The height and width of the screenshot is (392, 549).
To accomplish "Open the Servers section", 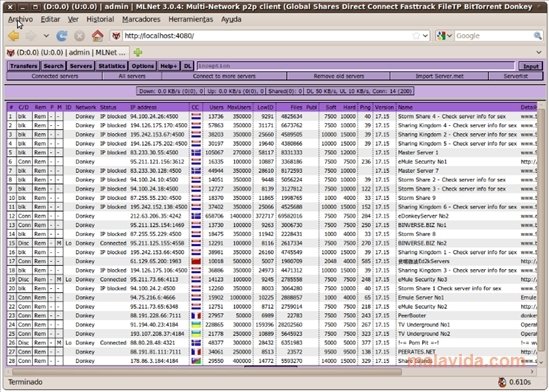I will pyautogui.click(x=81, y=66).
